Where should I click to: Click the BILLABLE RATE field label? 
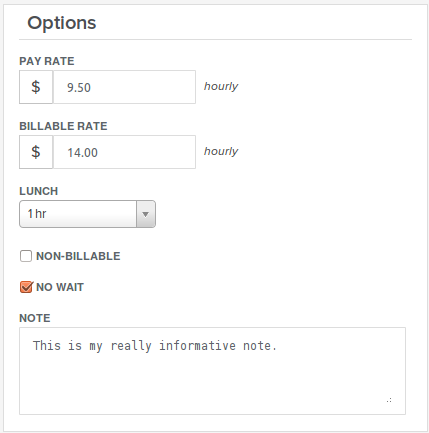click(x=63, y=126)
